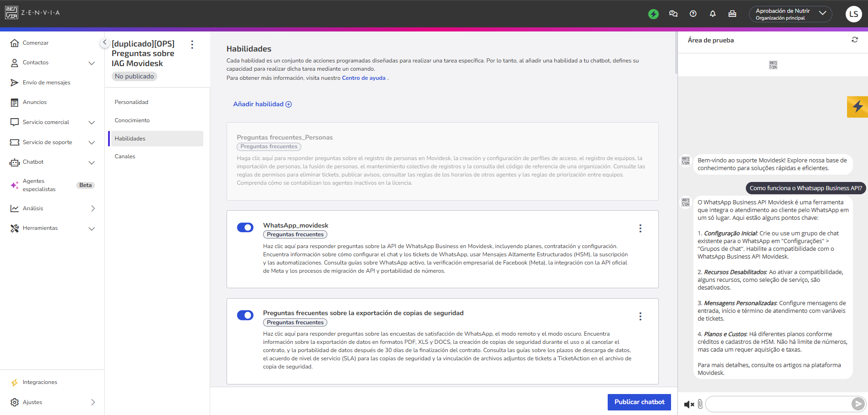Focus the test chat message input
This screenshot has width=868, height=415.
779,404
